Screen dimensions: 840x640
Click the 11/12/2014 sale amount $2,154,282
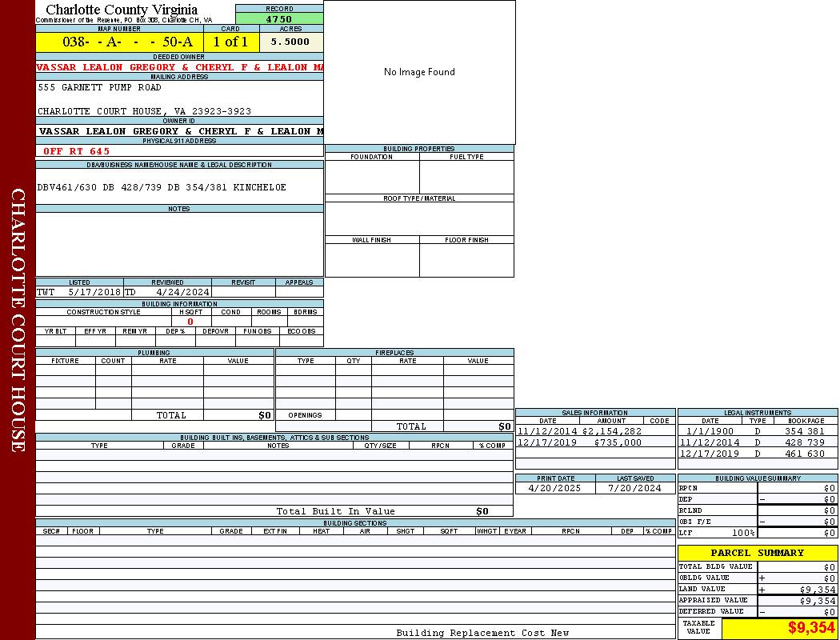point(611,431)
